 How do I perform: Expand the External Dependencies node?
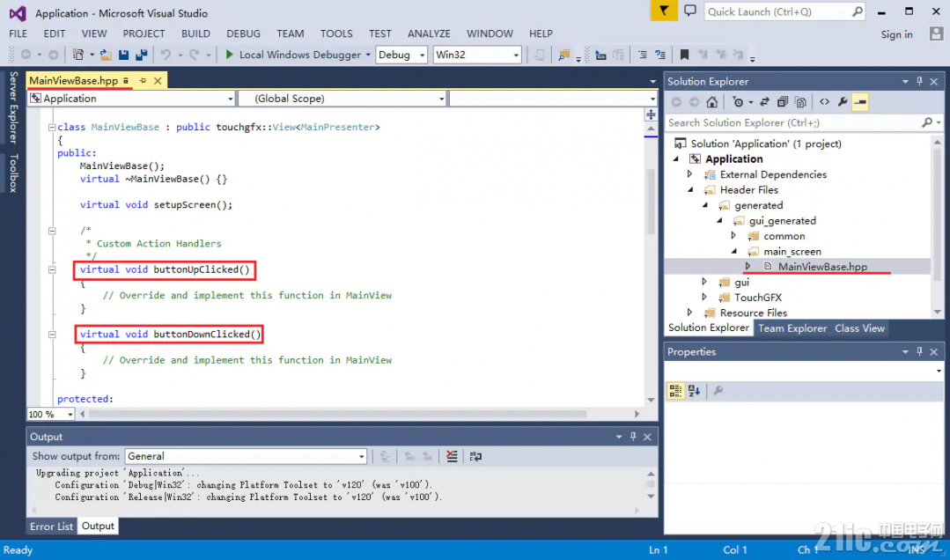(x=690, y=174)
